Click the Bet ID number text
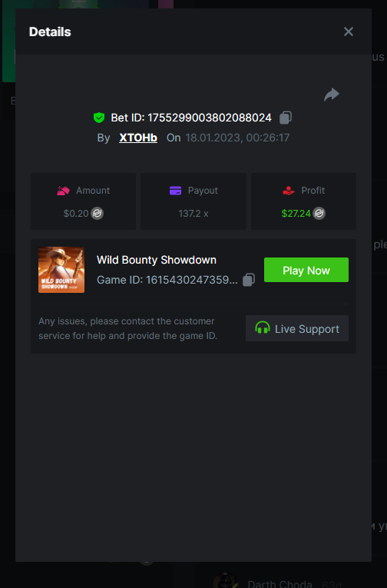Viewport: 387px width, 588px height. 210,118
